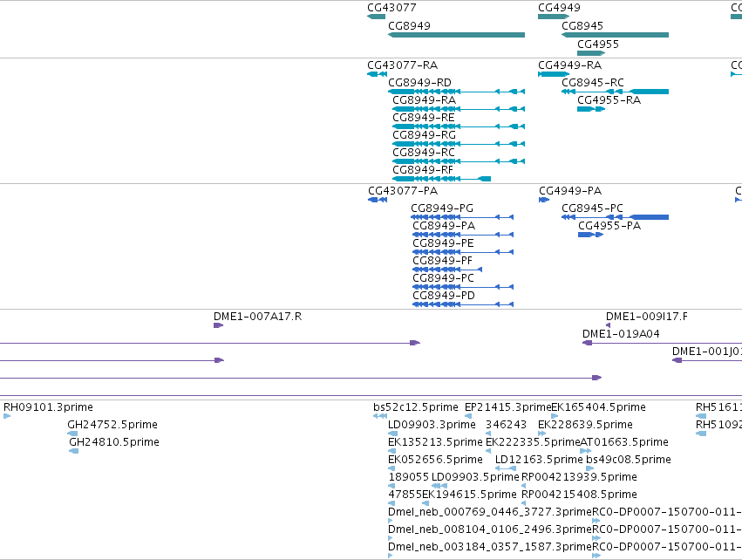The height and width of the screenshot is (560, 742).
Task: Click the 346243 EST label
Action: tap(506, 425)
